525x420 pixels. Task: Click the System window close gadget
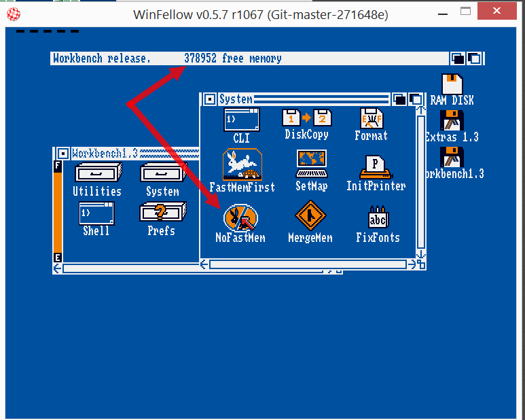coord(210,99)
